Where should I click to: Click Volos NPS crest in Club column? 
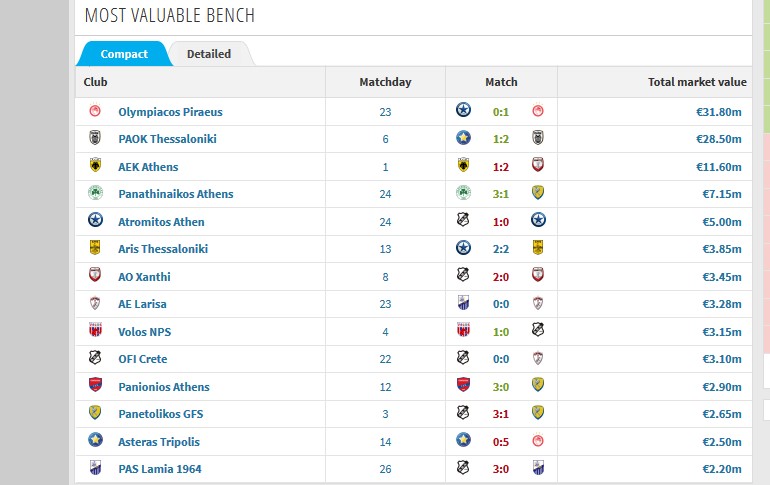(95, 330)
